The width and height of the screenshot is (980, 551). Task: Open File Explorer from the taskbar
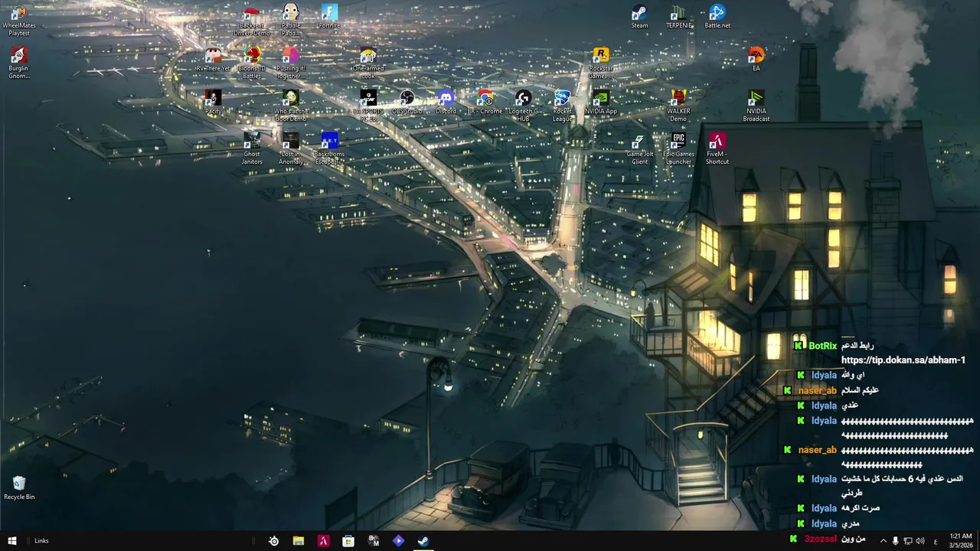pos(299,541)
